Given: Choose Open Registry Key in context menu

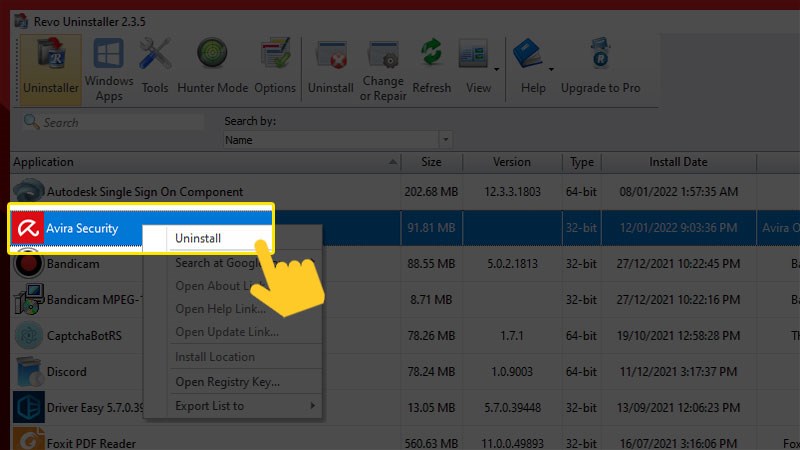Looking at the screenshot, I should [228, 382].
